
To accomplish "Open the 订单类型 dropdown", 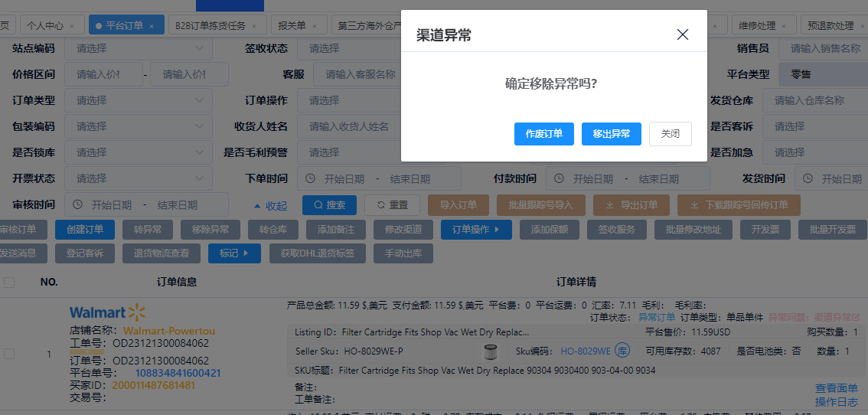I will pos(139,100).
